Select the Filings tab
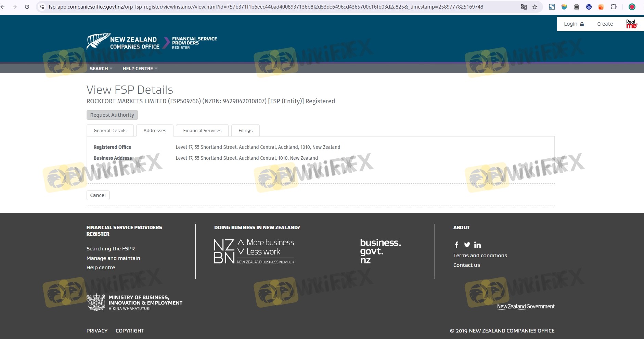The image size is (644, 339). pos(245,131)
